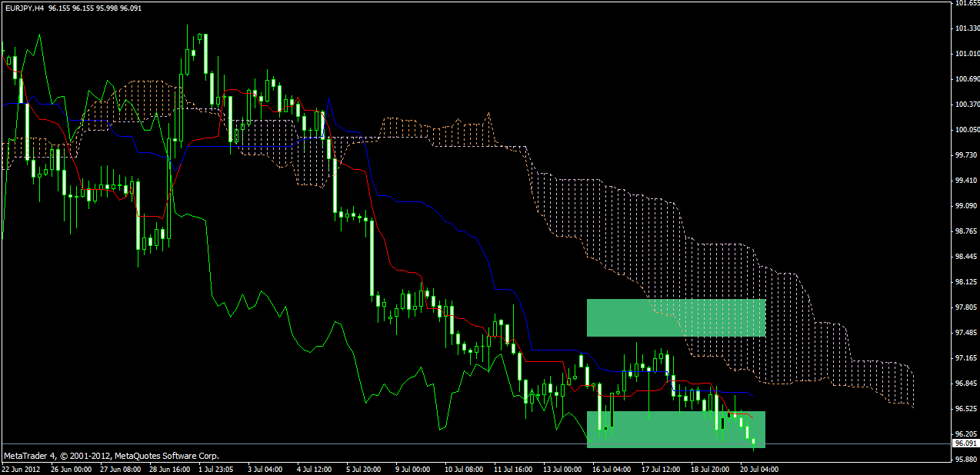
Task: Click the 97.485 price axis label
Action: 965,333
